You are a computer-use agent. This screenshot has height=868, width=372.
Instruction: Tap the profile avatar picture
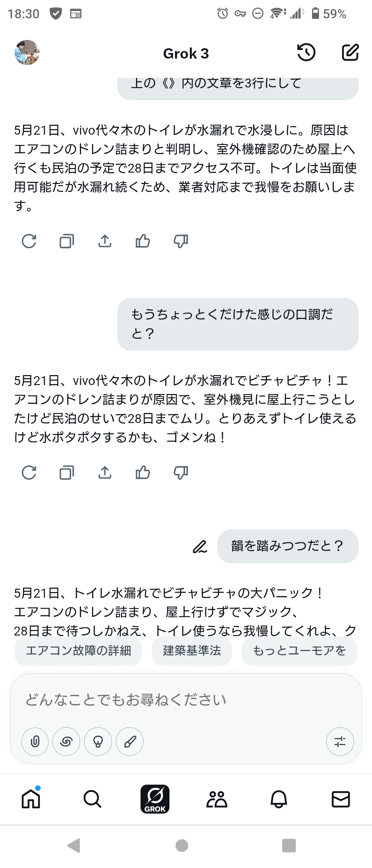[x=27, y=53]
